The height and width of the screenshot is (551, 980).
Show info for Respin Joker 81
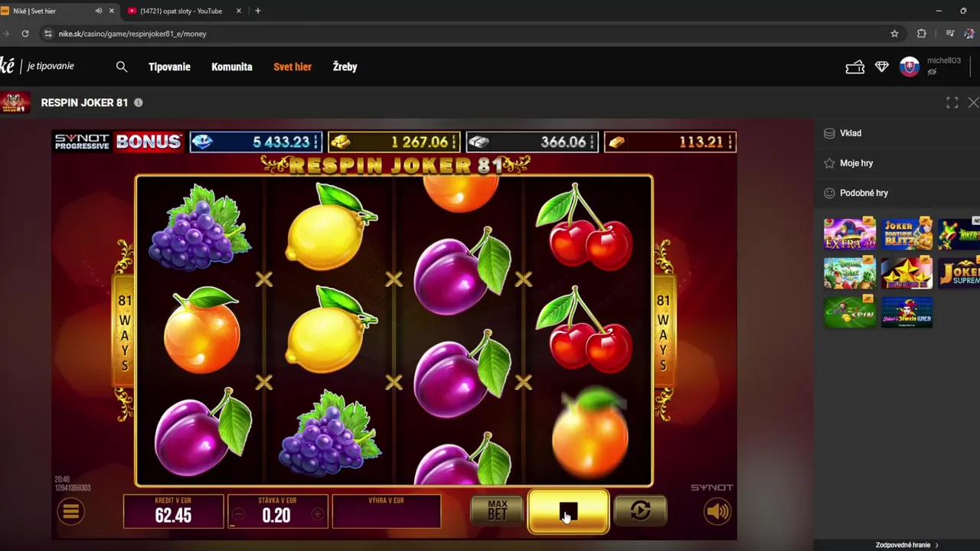(x=139, y=103)
